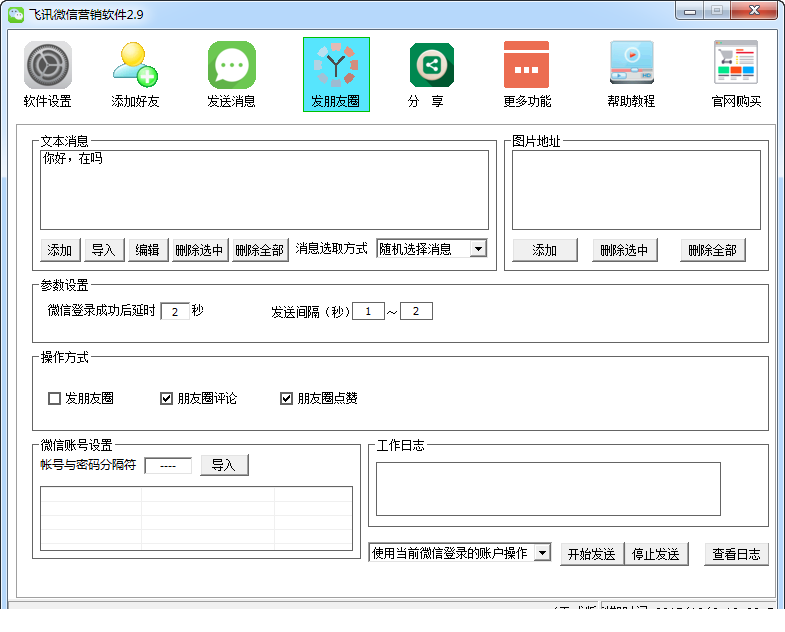Click 删除全部 under 图片地址
Image resolution: width=785 pixels, height=632 pixels.
pyautogui.click(x=712, y=250)
